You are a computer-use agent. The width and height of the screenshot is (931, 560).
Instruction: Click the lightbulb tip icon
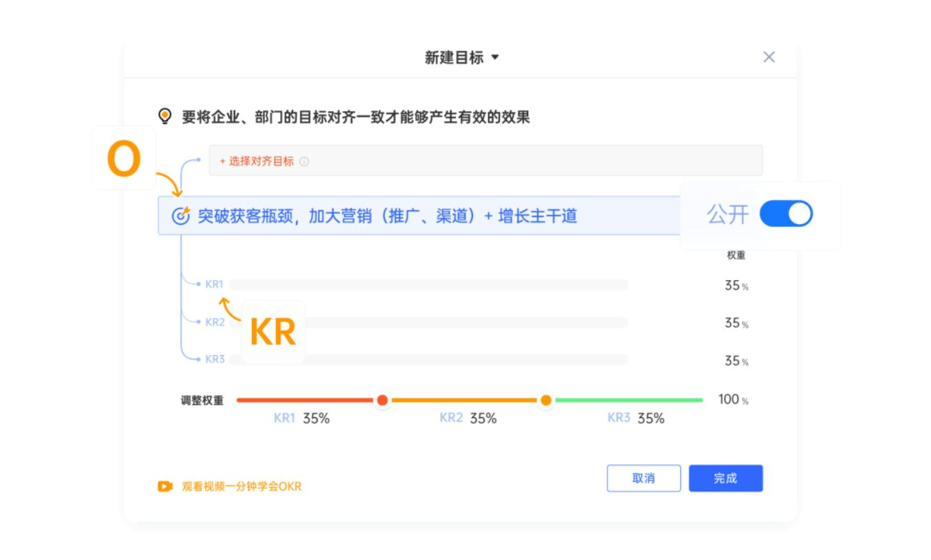165,116
